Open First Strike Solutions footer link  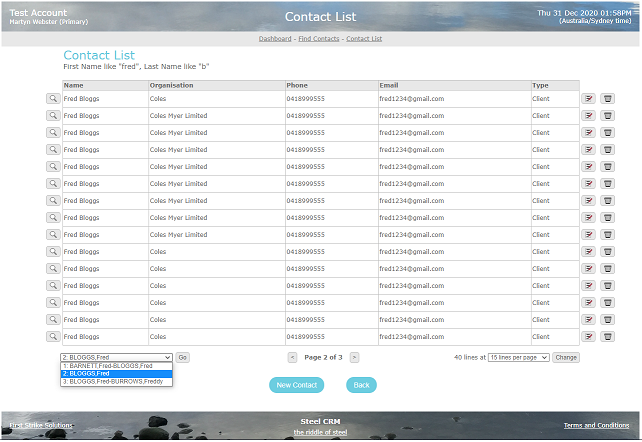coord(41,425)
